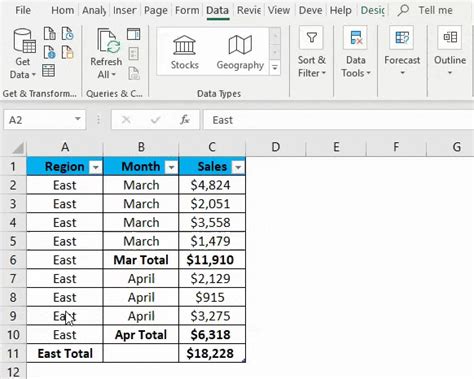This screenshot has width=474, height=379.
Task: Select the Geography data type
Action: coord(240,52)
